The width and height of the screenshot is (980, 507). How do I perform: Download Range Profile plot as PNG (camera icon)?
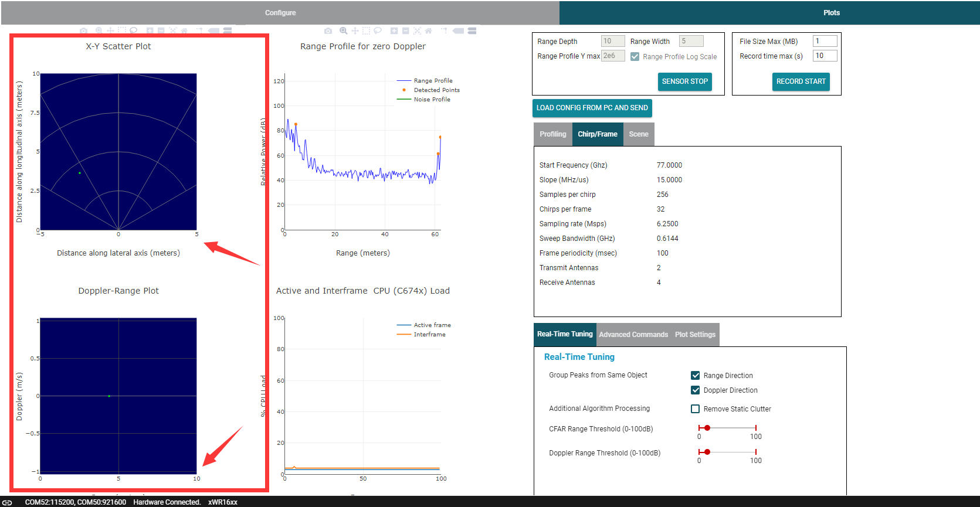pyautogui.click(x=328, y=30)
